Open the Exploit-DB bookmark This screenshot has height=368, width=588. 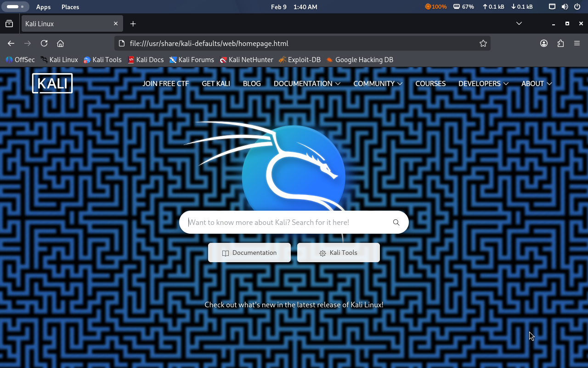pyautogui.click(x=300, y=59)
